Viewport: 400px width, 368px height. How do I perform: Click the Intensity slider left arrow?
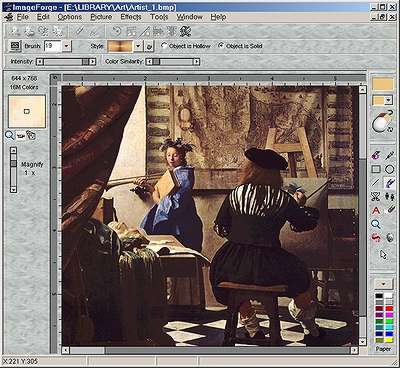coord(40,62)
